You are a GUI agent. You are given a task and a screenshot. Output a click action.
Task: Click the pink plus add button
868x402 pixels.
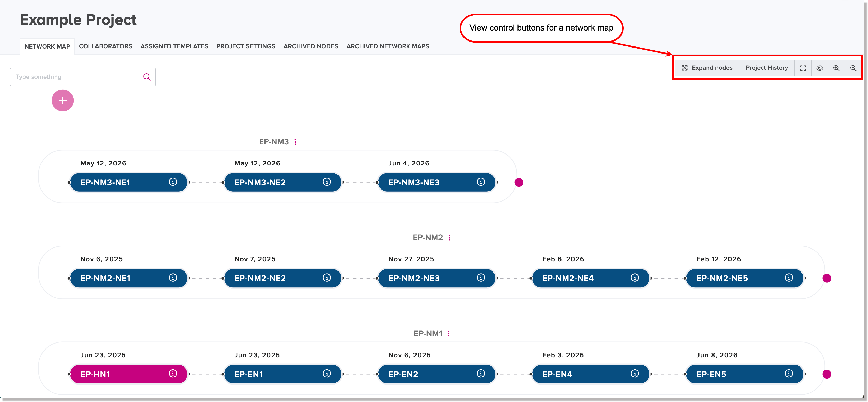coord(63,100)
